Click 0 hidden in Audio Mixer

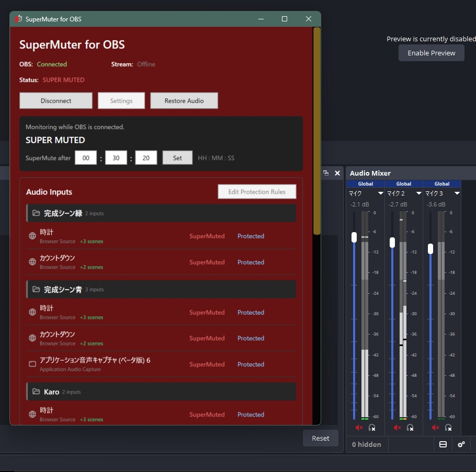[x=366, y=444]
